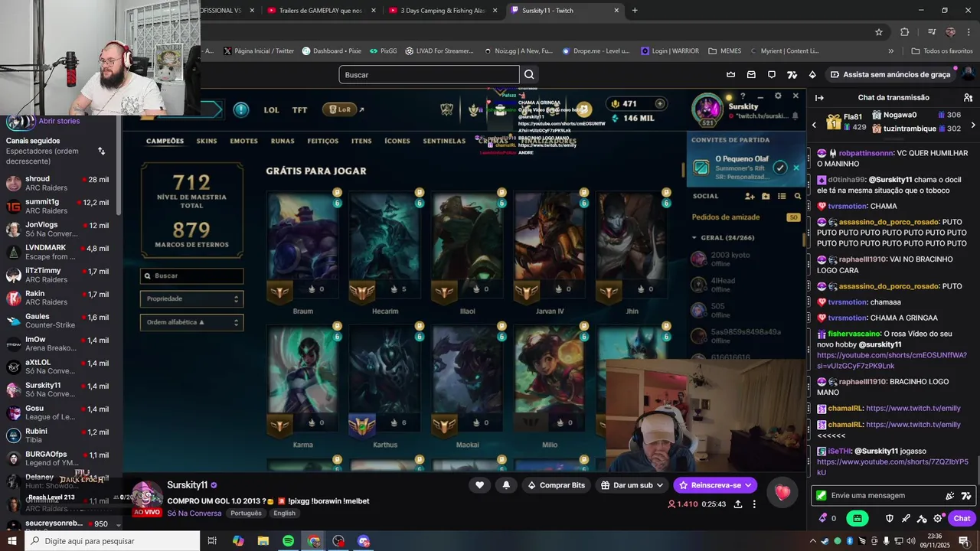The height and width of the screenshot is (551, 980).
Task: Click the search magnifier button
Action: coord(528,75)
